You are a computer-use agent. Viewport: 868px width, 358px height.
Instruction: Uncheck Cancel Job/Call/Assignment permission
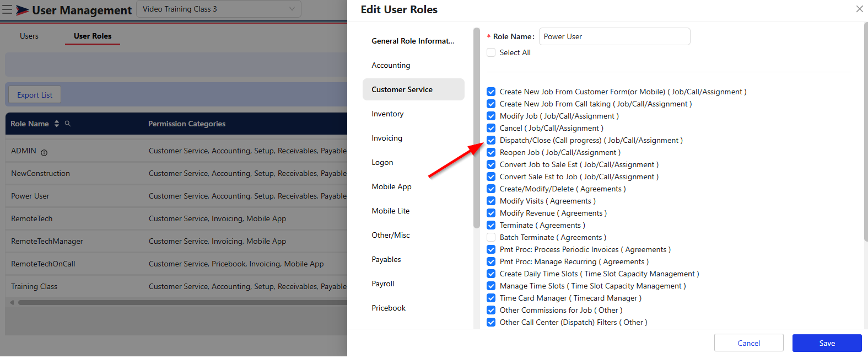pyautogui.click(x=491, y=128)
